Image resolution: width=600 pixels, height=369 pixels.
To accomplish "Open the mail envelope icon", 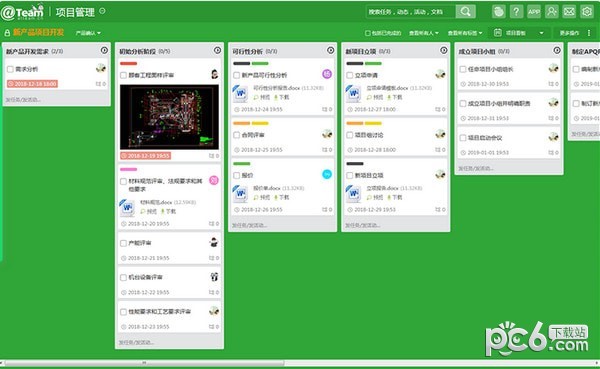I will tap(569, 11).
